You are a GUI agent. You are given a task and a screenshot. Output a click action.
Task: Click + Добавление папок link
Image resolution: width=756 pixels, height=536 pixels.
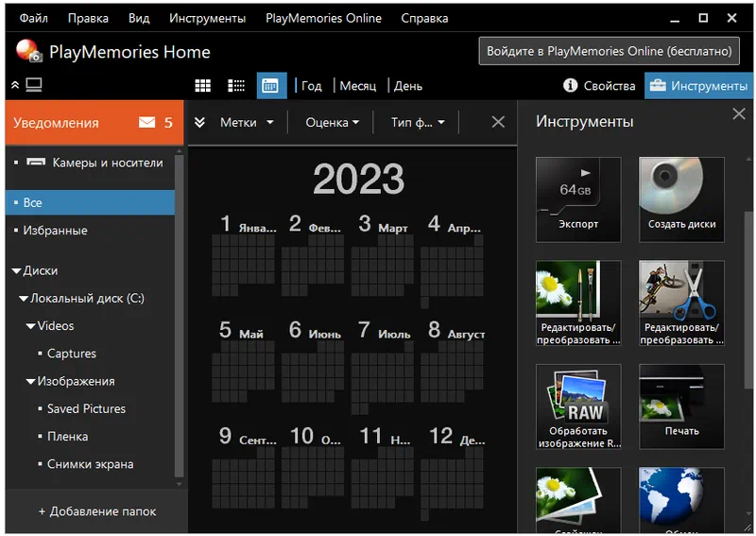pos(97,511)
